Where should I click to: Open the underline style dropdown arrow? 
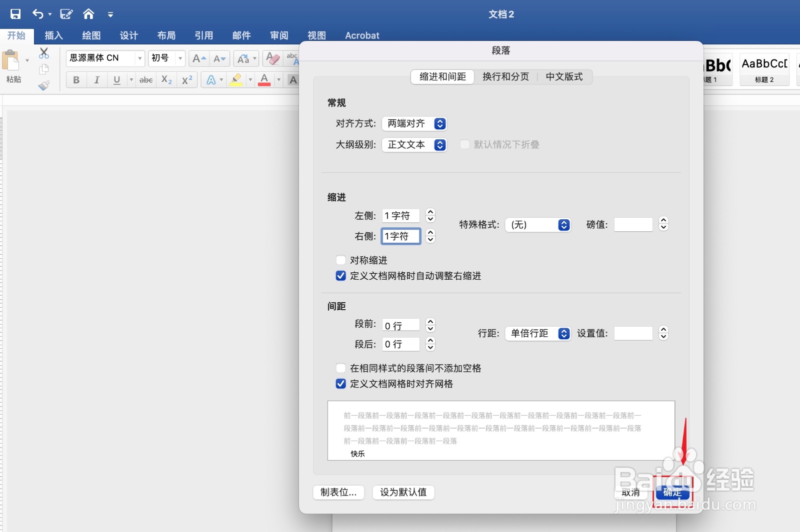[131, 80]
